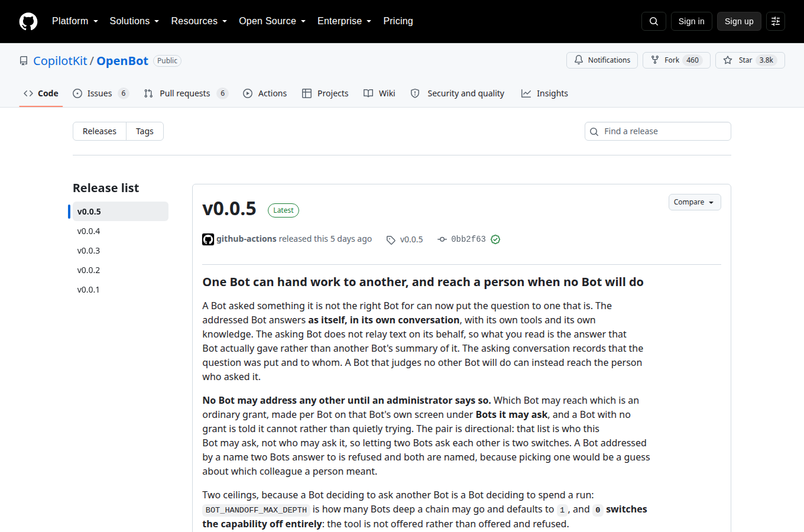This screenshot has width=804, height=532.
Task: Switch to the Code tab
Action: point(41,93)
